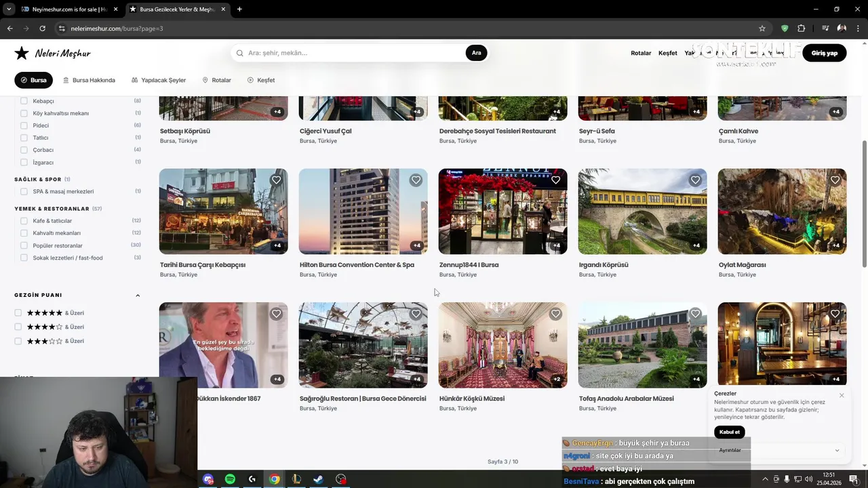Select five stars & Üzeri rating filter

(18, 313)
